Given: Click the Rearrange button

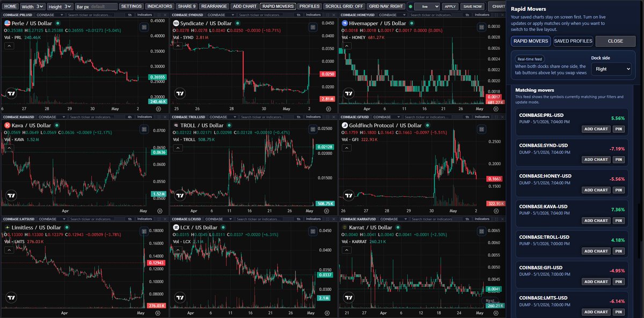Looking at the screenshot, I should click(x=214, y=6).
